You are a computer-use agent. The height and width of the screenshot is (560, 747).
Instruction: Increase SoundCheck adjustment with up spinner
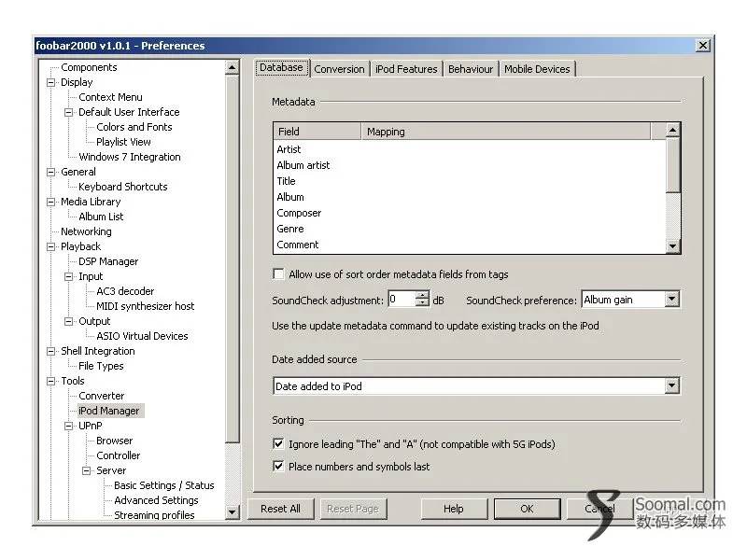[422, 295]
